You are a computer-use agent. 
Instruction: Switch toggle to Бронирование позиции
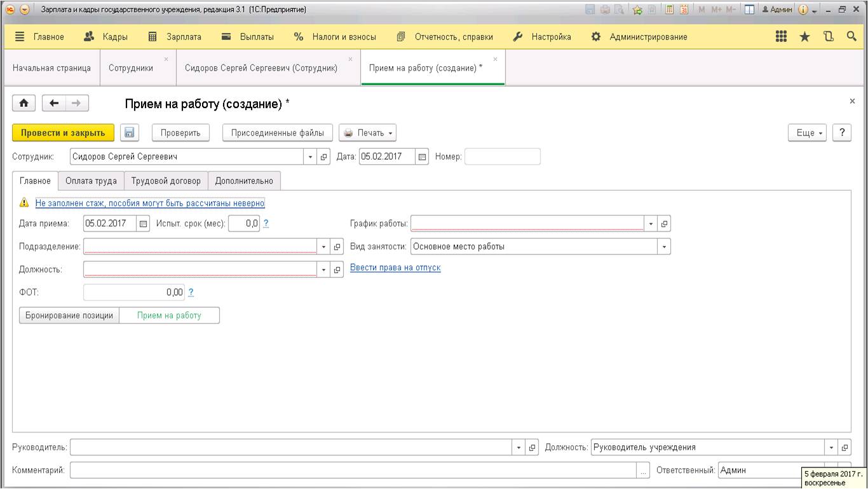click(69, 315)
